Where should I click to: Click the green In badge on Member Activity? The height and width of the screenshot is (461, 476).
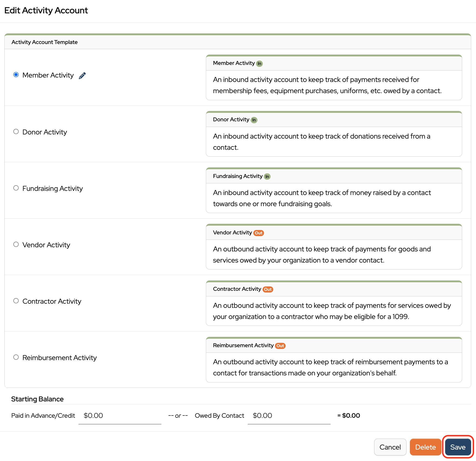(259, 63)
